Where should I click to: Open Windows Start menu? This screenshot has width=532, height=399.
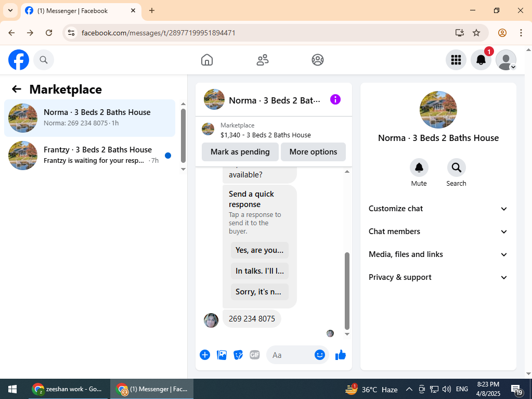12,389
